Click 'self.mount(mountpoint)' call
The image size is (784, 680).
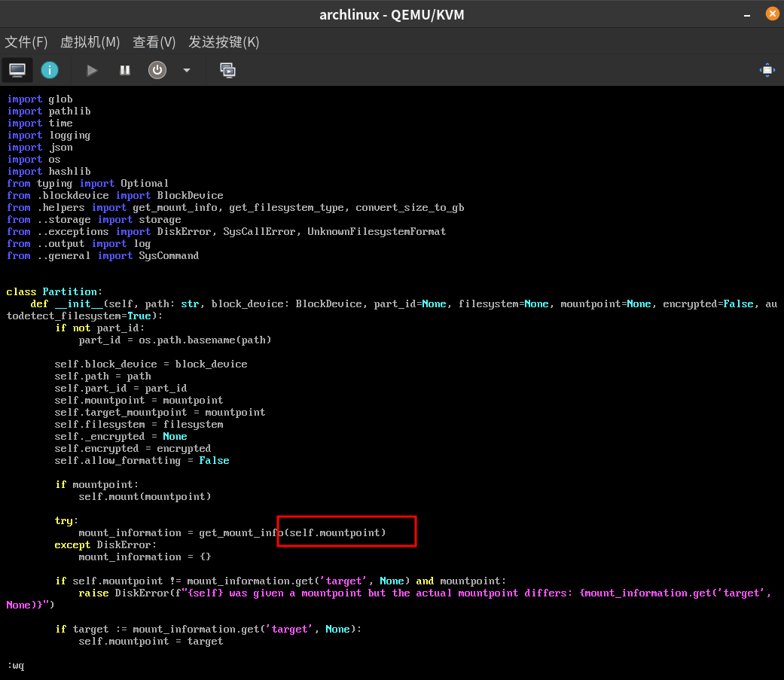145,496
